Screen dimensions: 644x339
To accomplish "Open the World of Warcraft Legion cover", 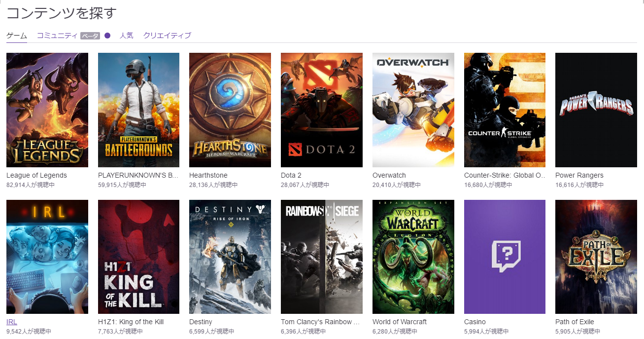I will pos(413,257).
